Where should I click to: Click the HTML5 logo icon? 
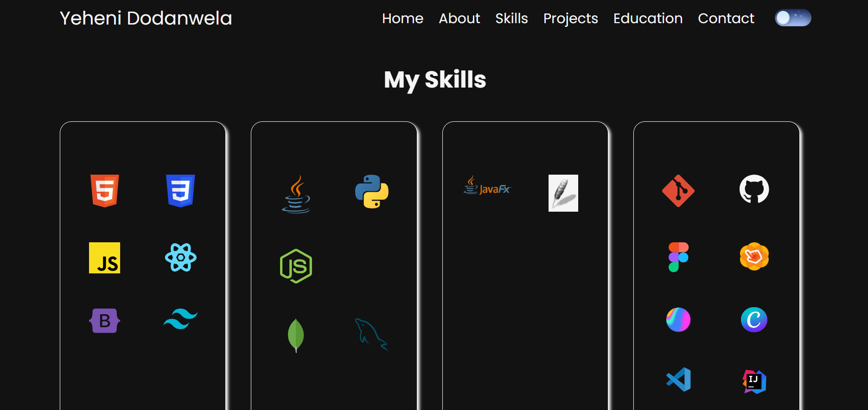[105, 191]
